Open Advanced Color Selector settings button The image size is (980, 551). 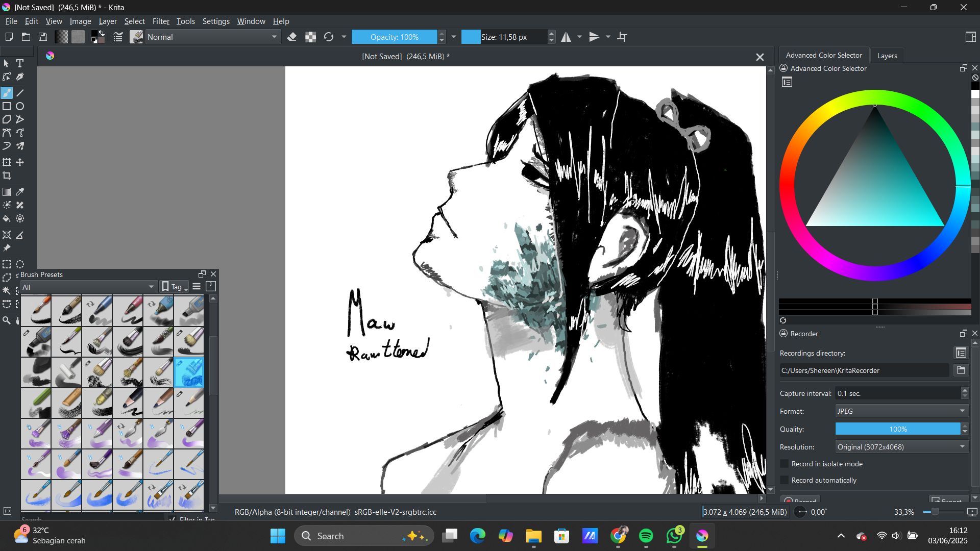[787, 82]
